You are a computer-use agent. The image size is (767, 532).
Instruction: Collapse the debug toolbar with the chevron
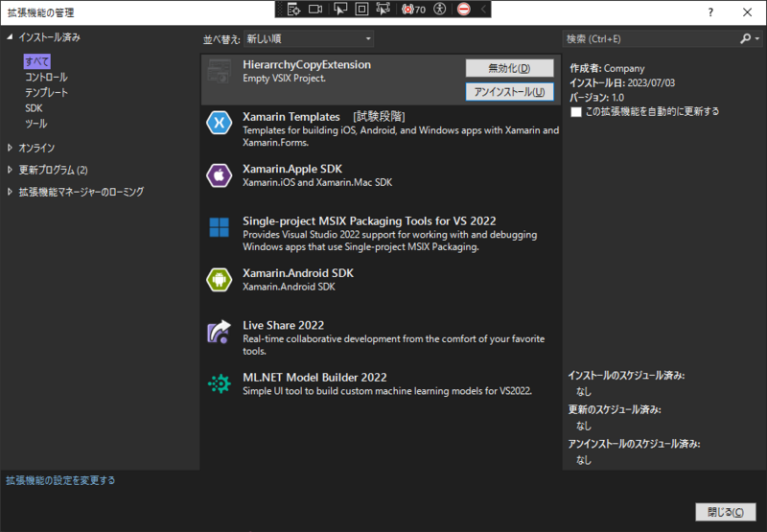point(483,10)
